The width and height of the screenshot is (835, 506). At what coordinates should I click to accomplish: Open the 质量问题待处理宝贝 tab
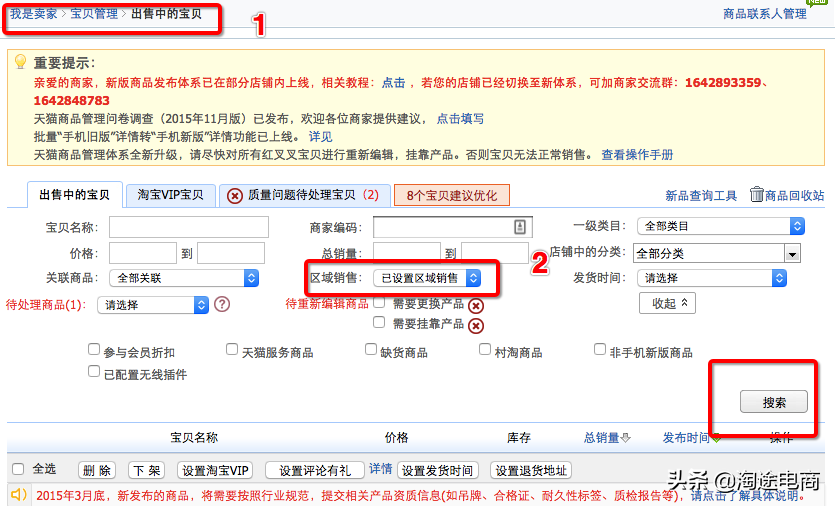[x=305, y=195]
